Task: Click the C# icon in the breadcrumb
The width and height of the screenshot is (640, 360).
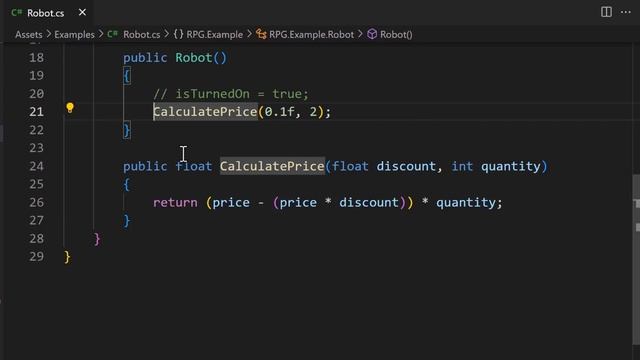Action: tap(112, 34)
